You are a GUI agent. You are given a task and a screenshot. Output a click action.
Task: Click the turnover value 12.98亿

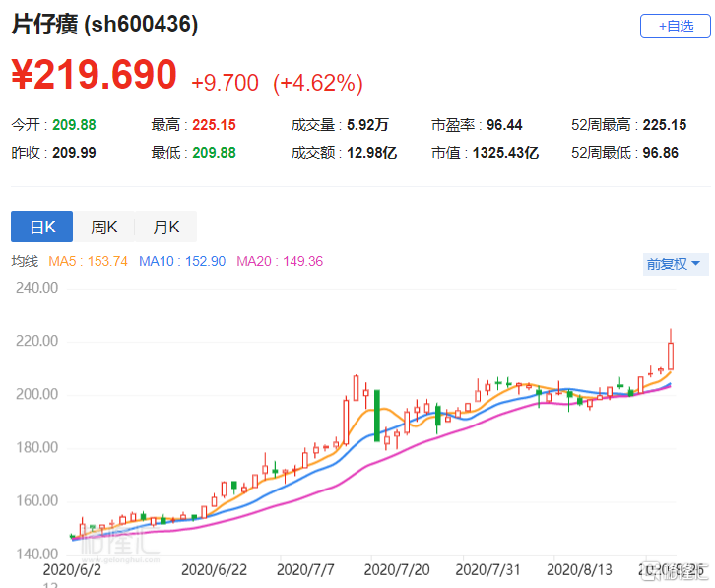(371, 153)
